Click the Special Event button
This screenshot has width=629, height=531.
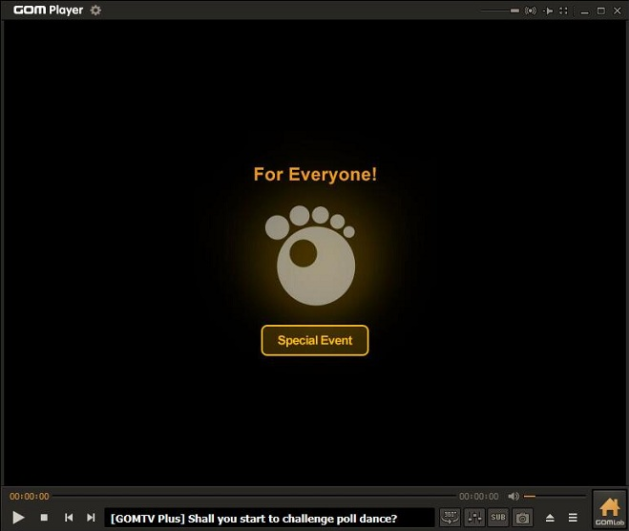pyautogui.click(x=315, y=340)
